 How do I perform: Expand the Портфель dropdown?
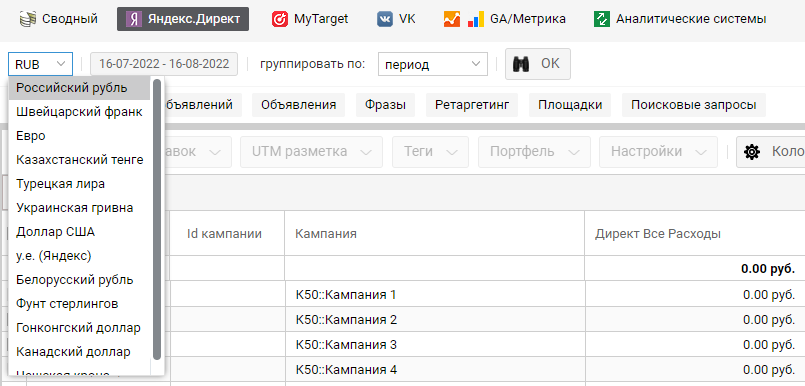pos(534,152)
